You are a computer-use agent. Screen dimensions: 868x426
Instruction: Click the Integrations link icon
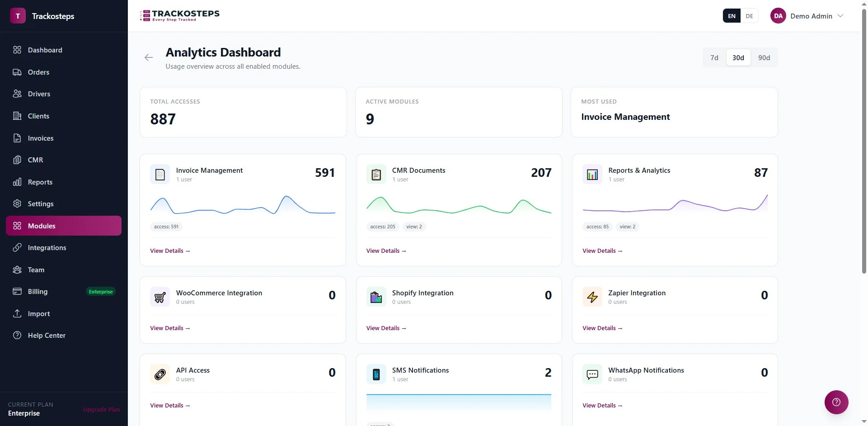click(17, 247)
